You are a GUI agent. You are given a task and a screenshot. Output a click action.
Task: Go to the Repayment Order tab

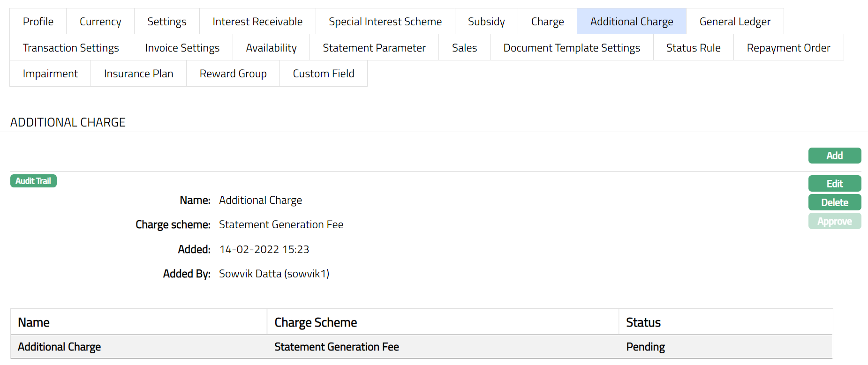pyautogui.click(x=788, y=48)
